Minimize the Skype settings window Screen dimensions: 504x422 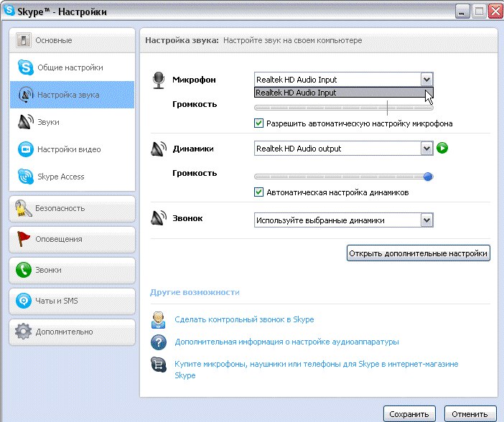(462, 12)
